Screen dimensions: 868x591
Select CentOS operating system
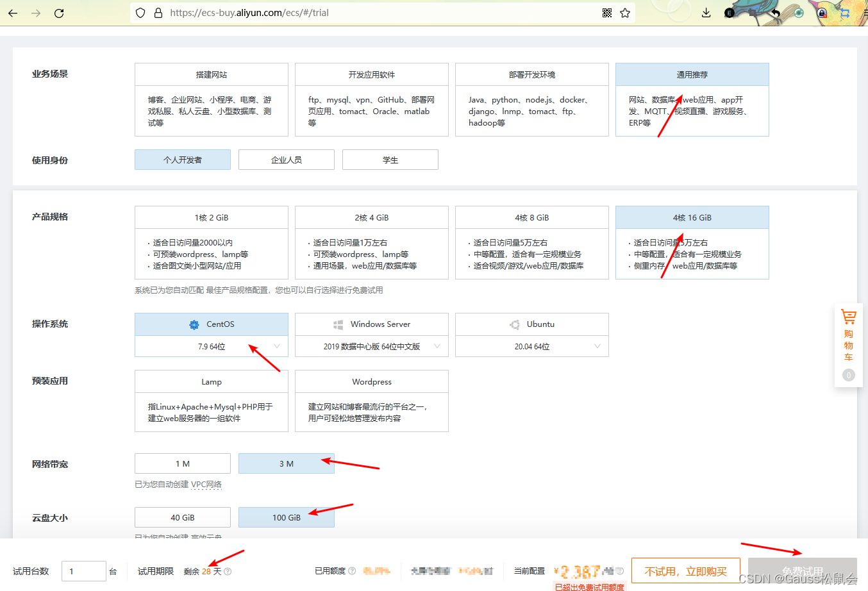pyautogui.click(x=212, y=324)
